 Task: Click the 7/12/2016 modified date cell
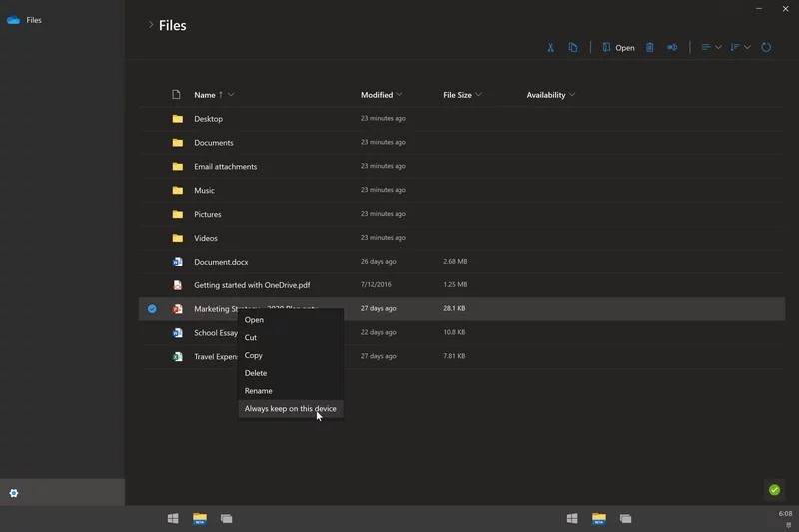point(376,285)
